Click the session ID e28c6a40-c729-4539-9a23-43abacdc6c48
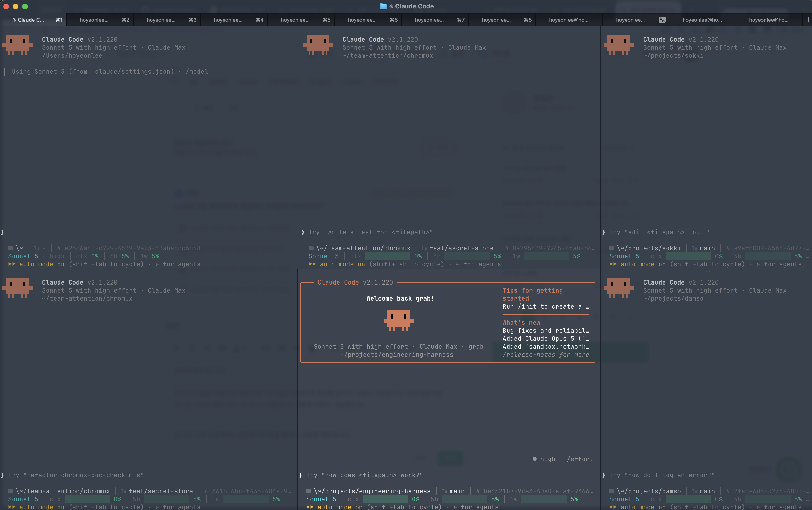Screen dimensions: 812x510 click(132, 248)
